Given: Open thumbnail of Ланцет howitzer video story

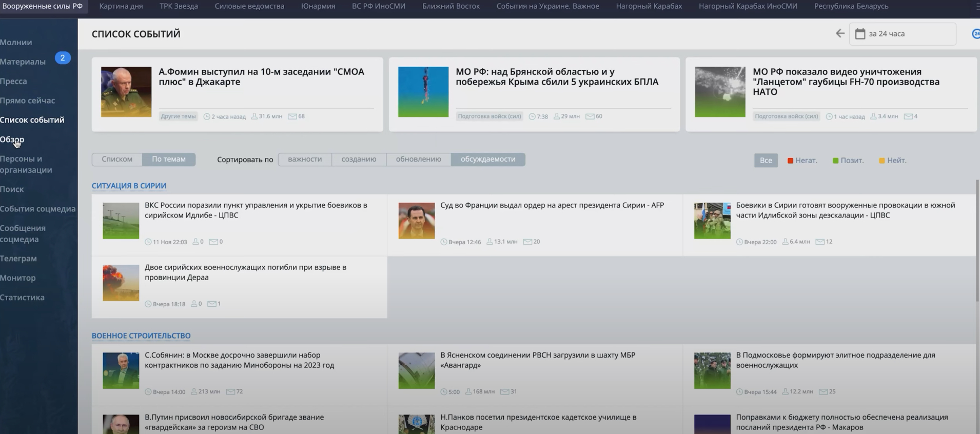Looking at the screenshot, I should coord(720,92).
